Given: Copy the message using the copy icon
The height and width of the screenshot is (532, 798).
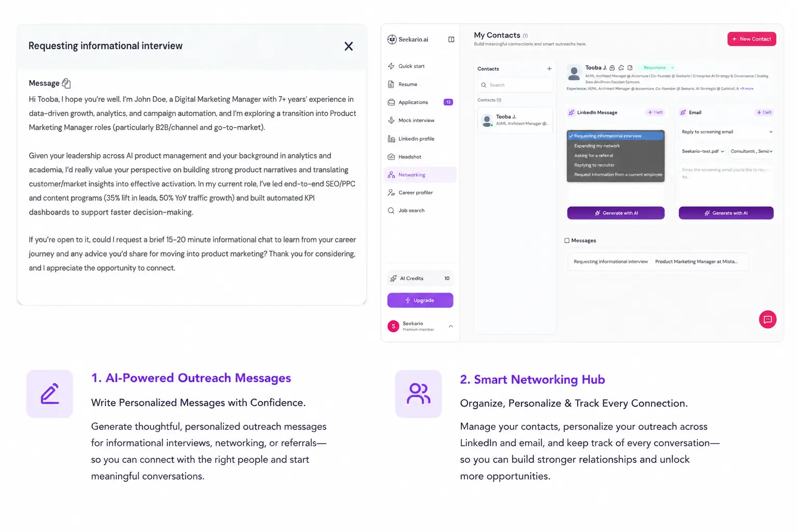Looking at the screenshot, I should [x=66, y=83].
